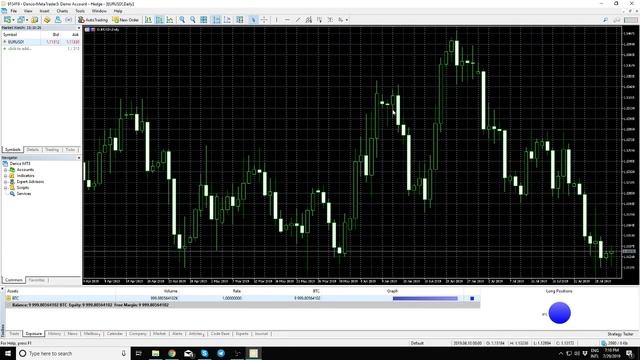Switch to Mailbox tab in Toolbox
Image resolution: width=640 pixels, height=360 pixels.
(91, 334)
